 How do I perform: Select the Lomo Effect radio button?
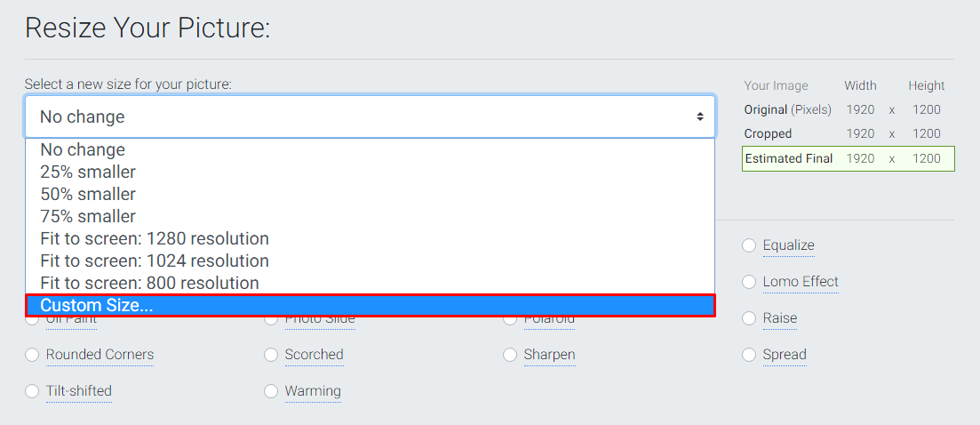[749, 282]
